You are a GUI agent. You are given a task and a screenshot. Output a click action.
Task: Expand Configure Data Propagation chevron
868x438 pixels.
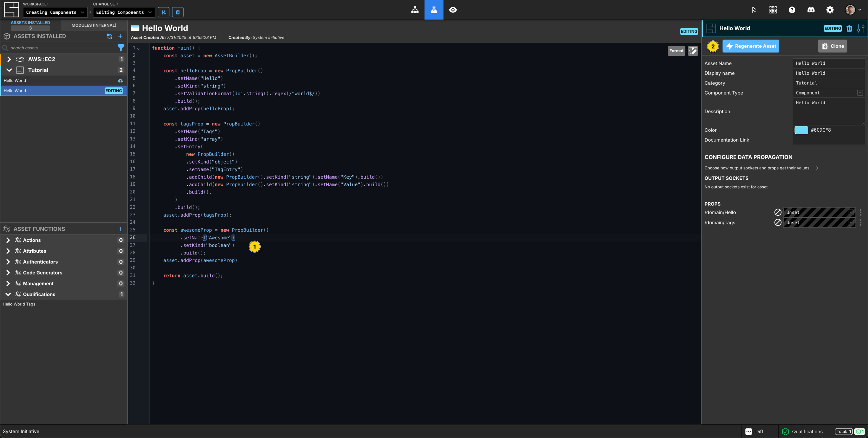pyautogui.click(x=817, y=168)
